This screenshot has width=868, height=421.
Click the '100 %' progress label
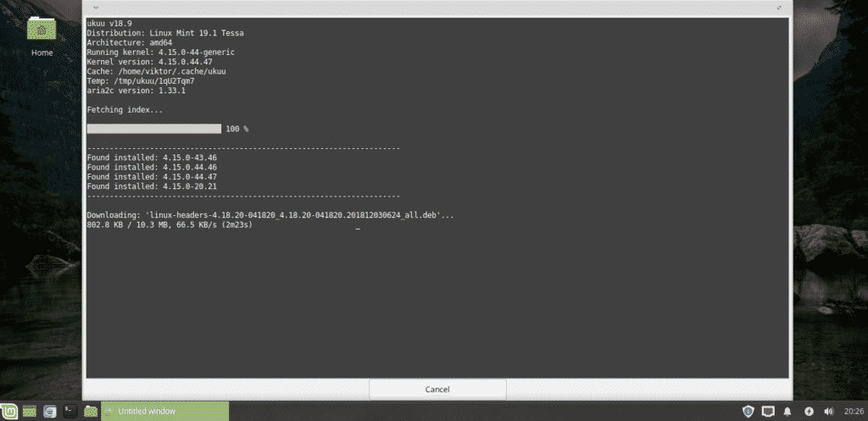237,129
